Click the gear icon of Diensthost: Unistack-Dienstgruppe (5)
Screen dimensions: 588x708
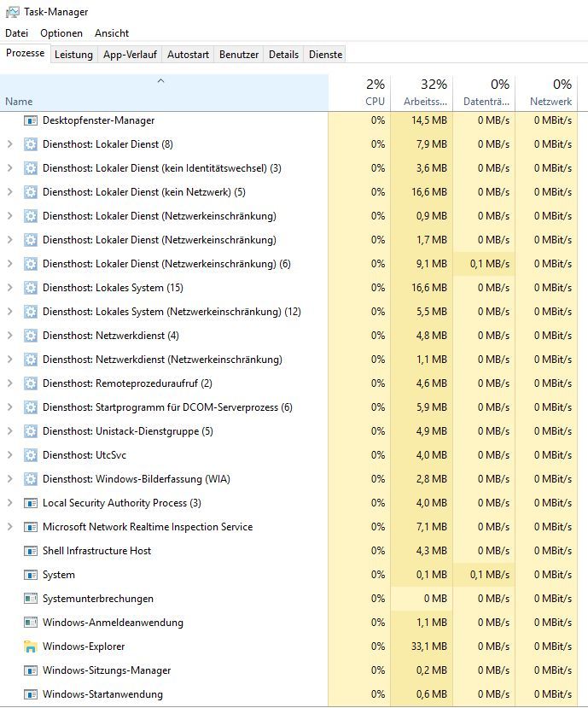coord(30,431)
